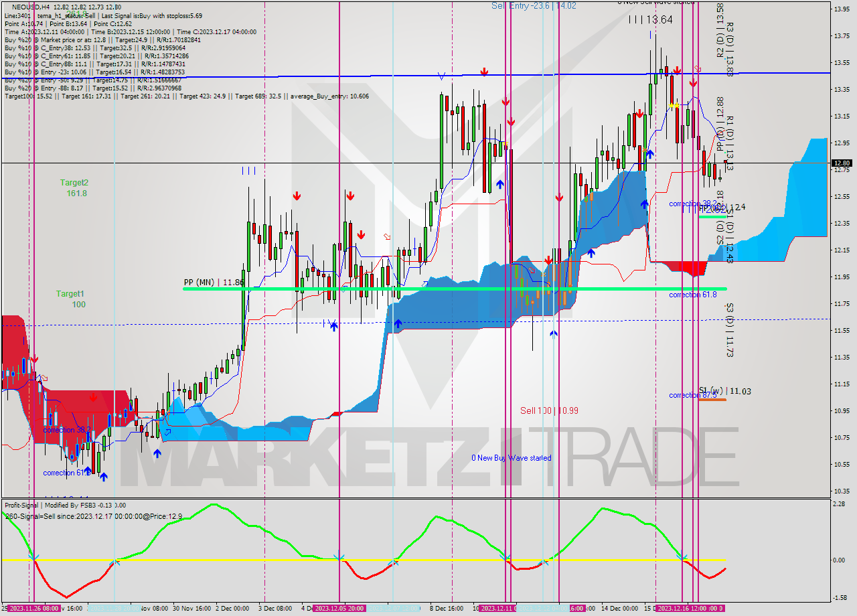Click the '14 Dec 00:00' time axis label

click(x=619, y=609)
